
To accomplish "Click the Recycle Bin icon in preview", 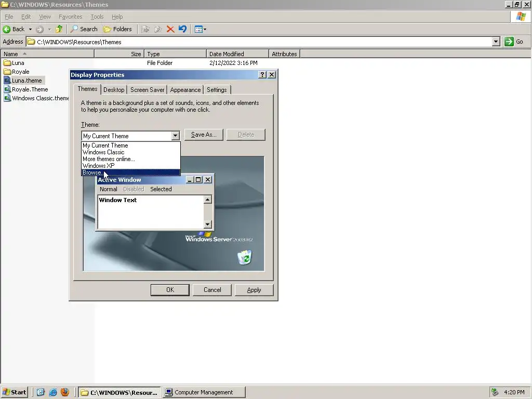I will click(245, 257).
